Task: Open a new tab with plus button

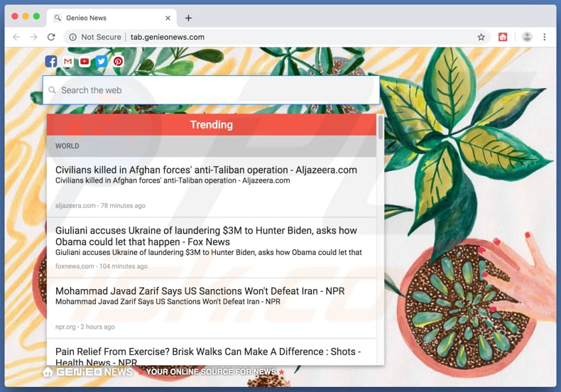Action: coord(189,18)
